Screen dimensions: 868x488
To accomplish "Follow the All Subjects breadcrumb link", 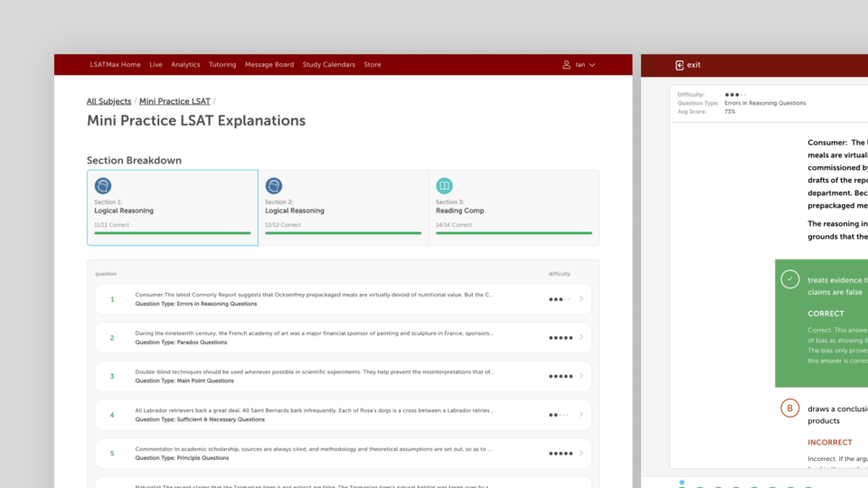I will tap(108, 101).
